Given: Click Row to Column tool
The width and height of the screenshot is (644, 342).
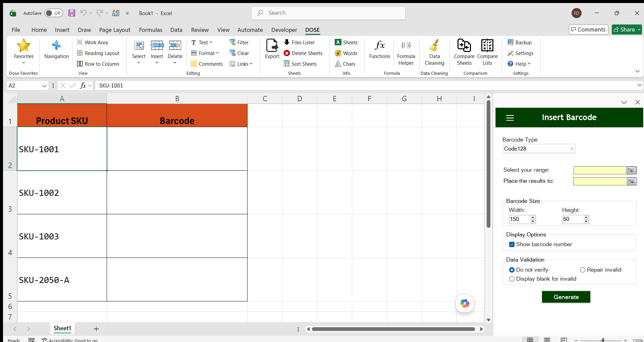Looking at the screenshot, I should [98, 64].
